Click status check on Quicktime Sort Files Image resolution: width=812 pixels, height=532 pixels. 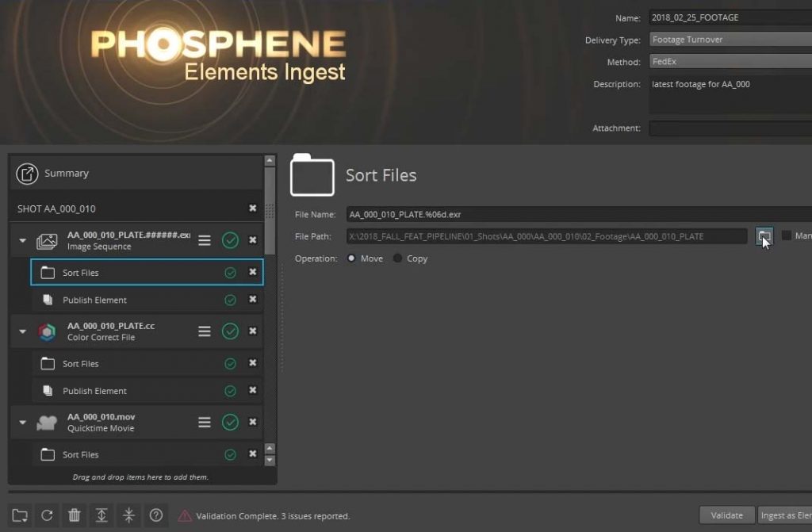tap(231, 455)
